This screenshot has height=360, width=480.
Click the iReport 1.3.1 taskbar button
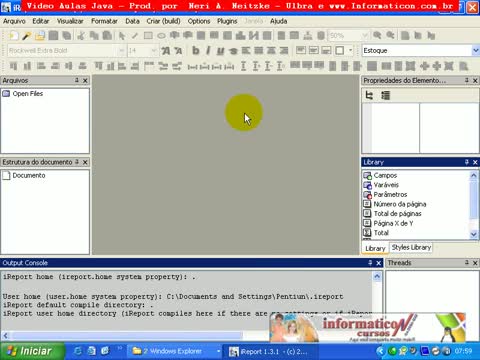[x=269, y=351]
